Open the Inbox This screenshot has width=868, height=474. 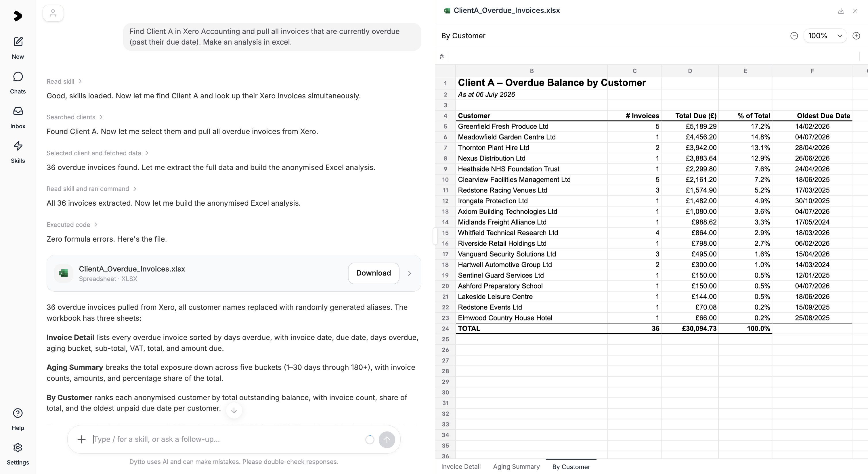coord(18,118)
